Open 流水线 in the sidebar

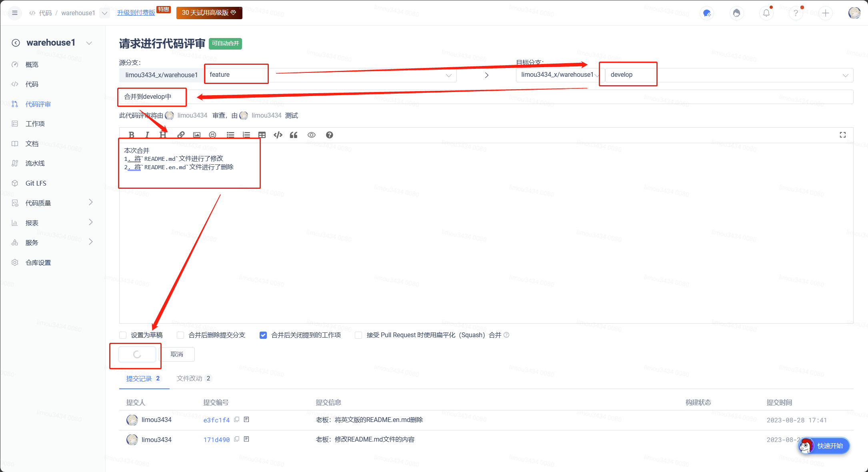35,163
